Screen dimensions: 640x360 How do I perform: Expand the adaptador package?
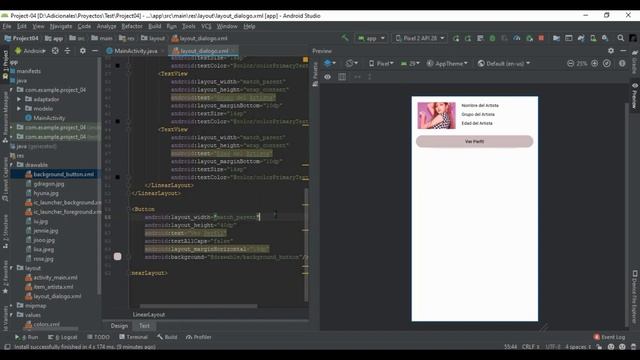tap(19, 99)
